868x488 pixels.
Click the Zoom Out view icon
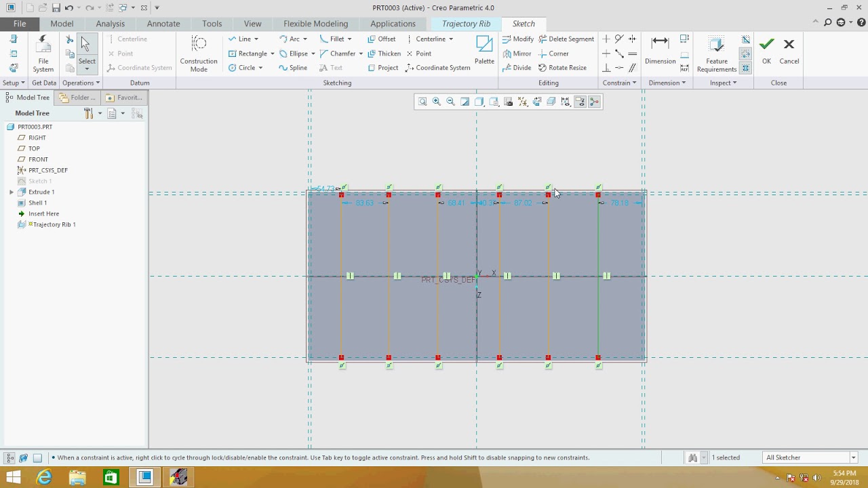tap(451, 102)
